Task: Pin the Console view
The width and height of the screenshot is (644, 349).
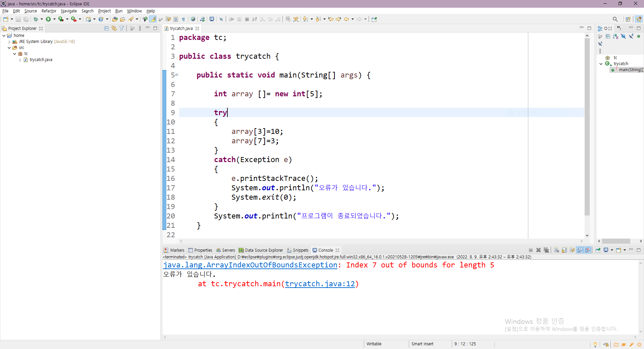Action: (x=598, y=250)
